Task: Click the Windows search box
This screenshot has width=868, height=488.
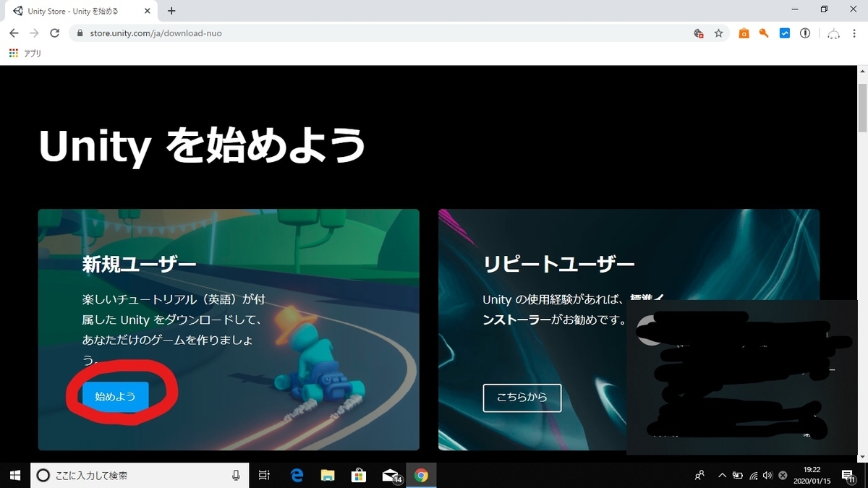Action: click(x=139, y=475)
